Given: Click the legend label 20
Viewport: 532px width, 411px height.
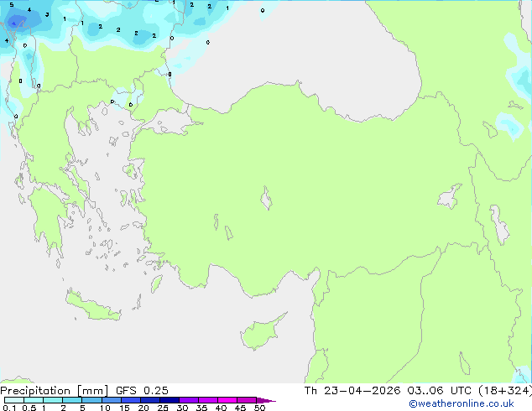Looking at the screenshot, I should (x=143, y=408).
